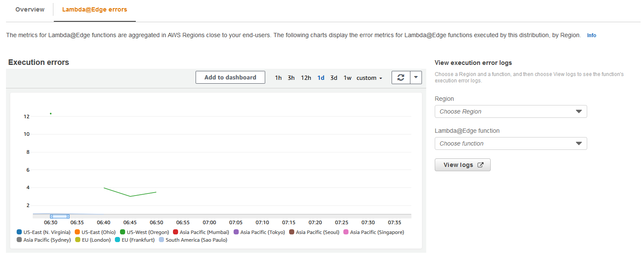Click the chart time range slider handle
Image resolution: width=644 pixels, height=266 pixels.
point(59,216)
